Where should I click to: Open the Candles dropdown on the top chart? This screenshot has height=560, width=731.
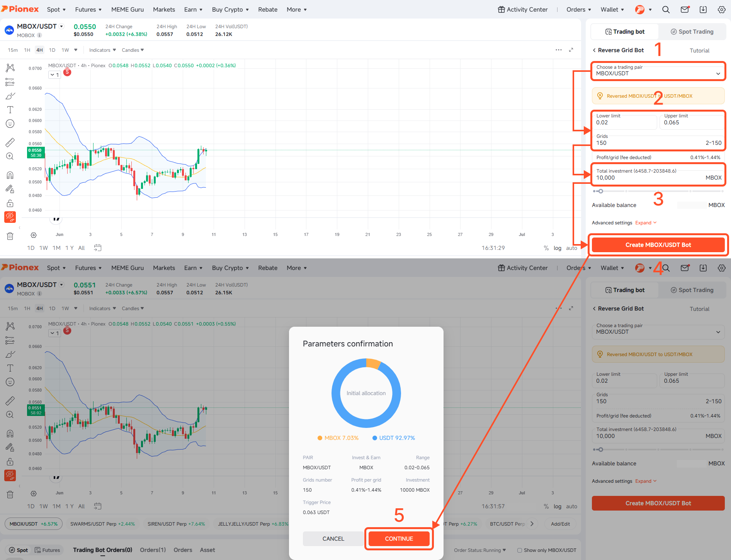pos(133,50)
